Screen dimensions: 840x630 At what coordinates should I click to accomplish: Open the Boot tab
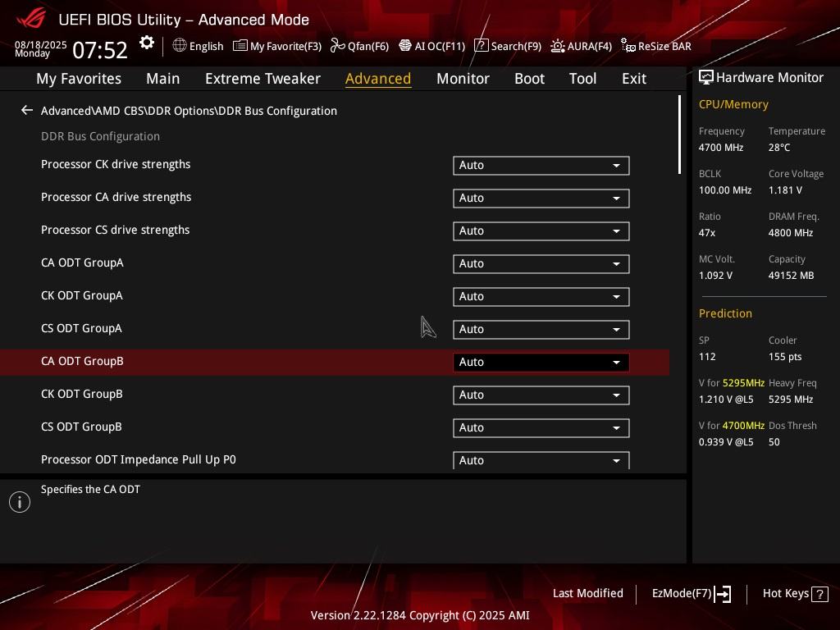[529, 78]
